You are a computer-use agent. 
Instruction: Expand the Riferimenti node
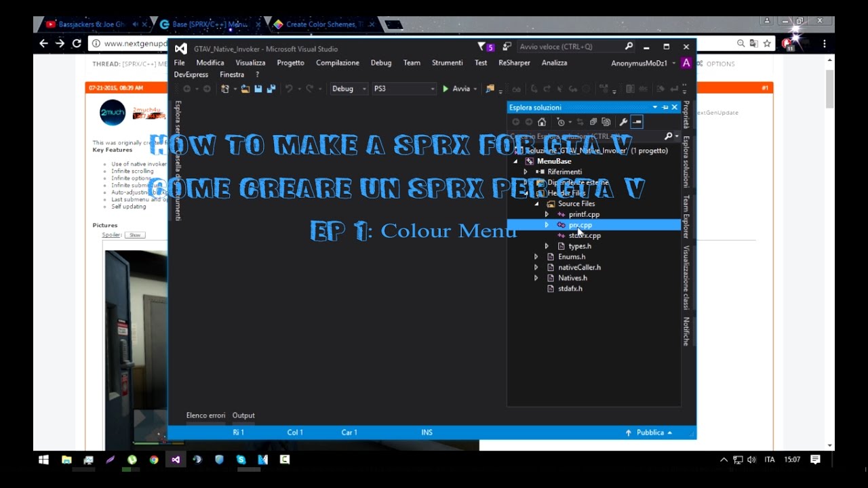point(526,172)
